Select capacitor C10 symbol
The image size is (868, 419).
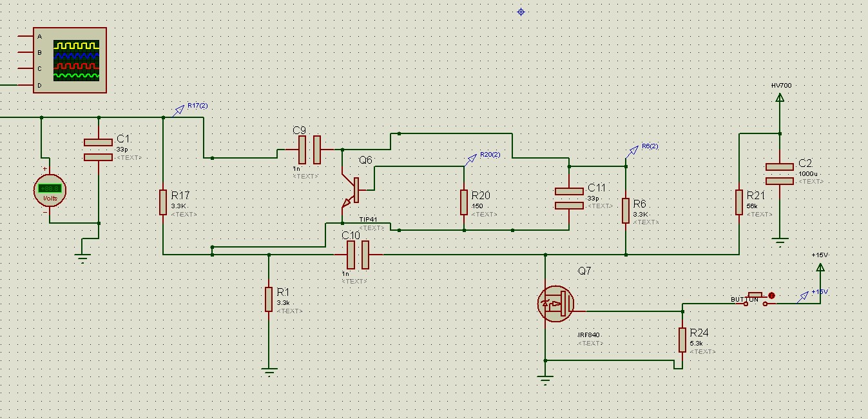[358, 255]
